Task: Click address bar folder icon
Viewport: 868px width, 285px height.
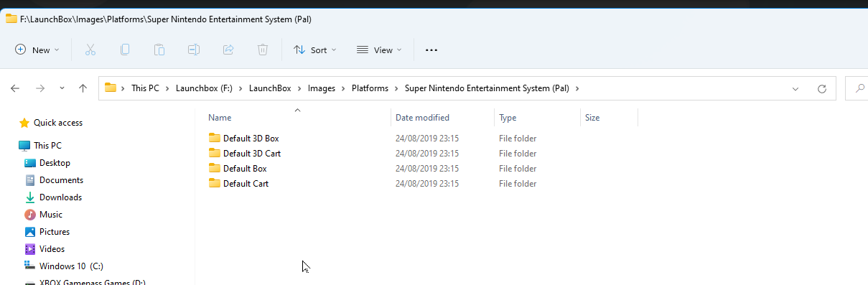Action: pos(110,88)
